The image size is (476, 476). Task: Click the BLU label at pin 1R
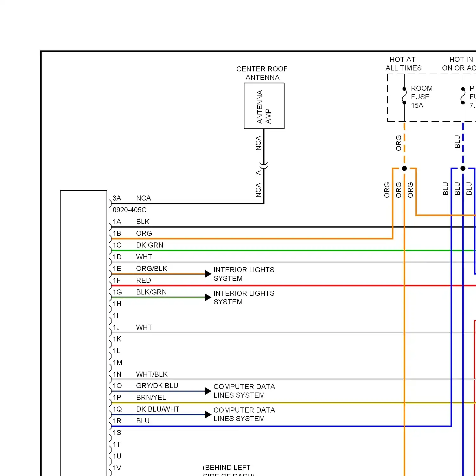[x=143, y=421]
